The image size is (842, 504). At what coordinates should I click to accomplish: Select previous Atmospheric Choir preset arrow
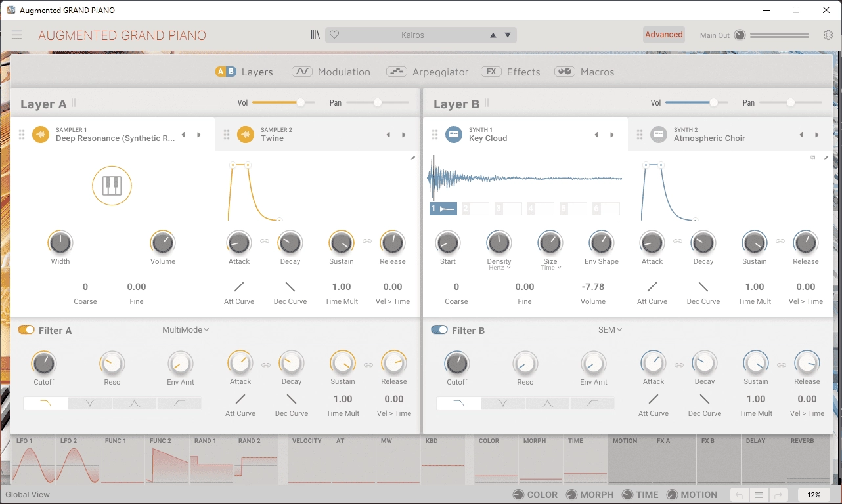[x=801, y=135]
